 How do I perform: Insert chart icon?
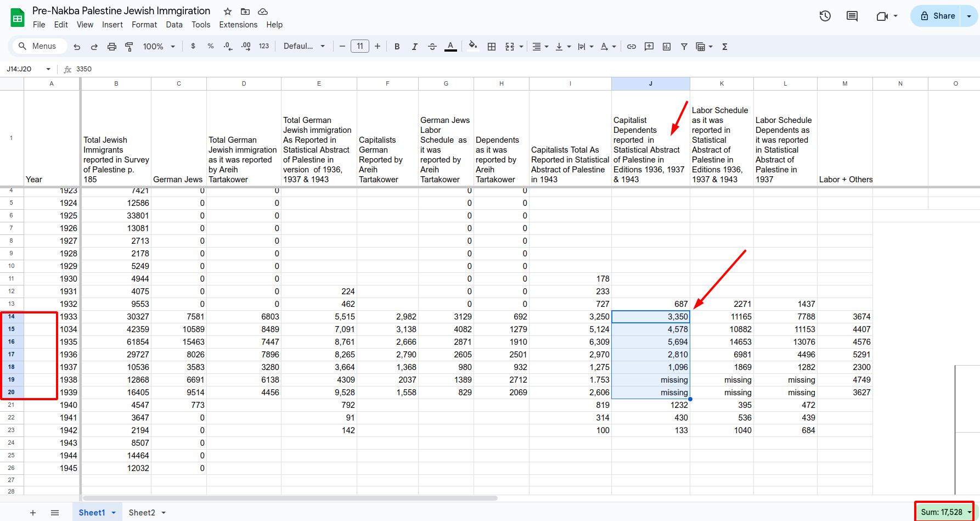667,47
